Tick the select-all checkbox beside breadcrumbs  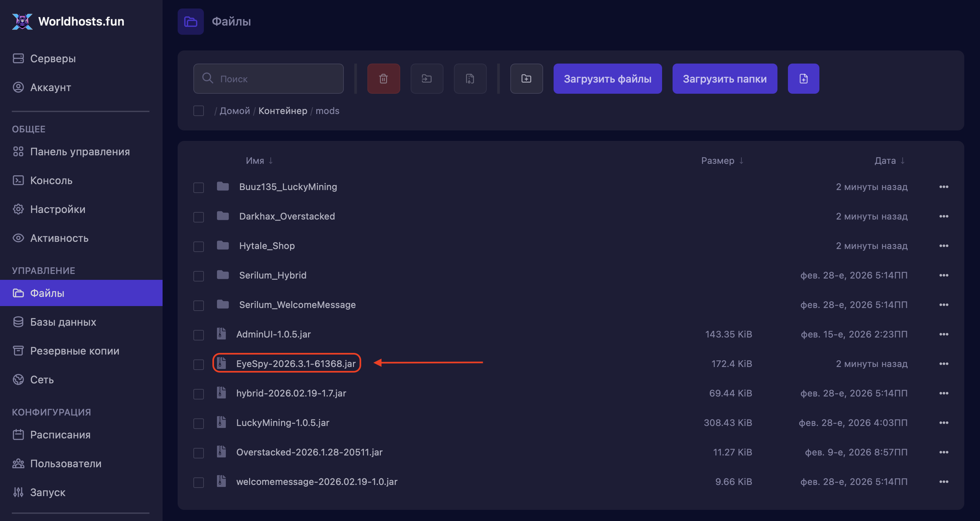tap(199, 111)
